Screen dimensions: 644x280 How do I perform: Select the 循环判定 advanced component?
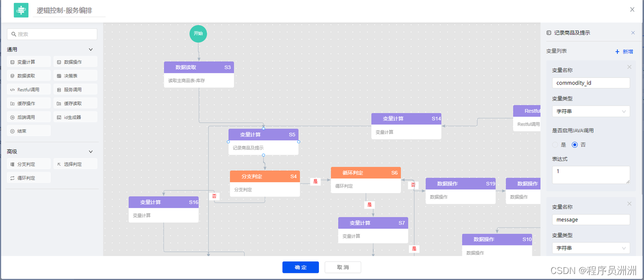click(x=28, y=178)
